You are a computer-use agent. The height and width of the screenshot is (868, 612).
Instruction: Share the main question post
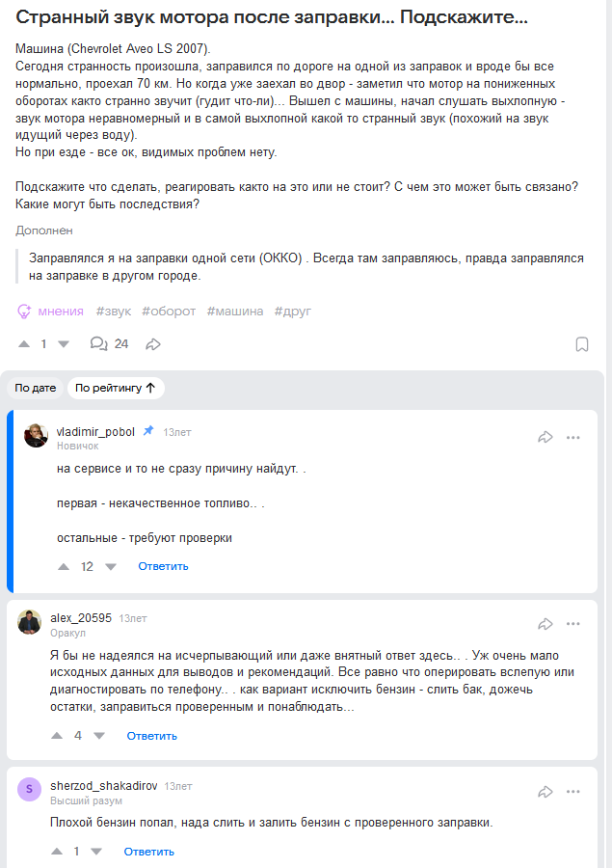coord(153,344)
